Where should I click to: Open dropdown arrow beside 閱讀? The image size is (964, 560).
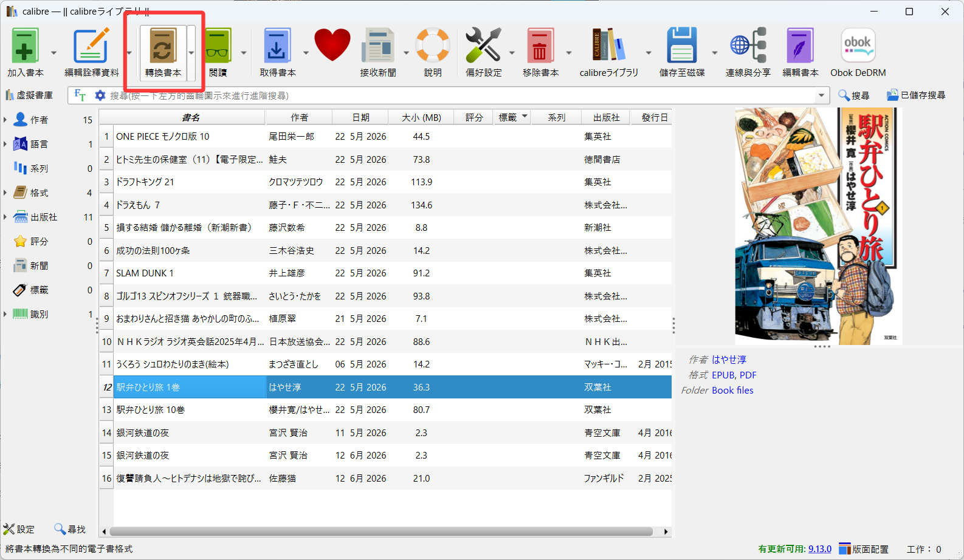244,53
